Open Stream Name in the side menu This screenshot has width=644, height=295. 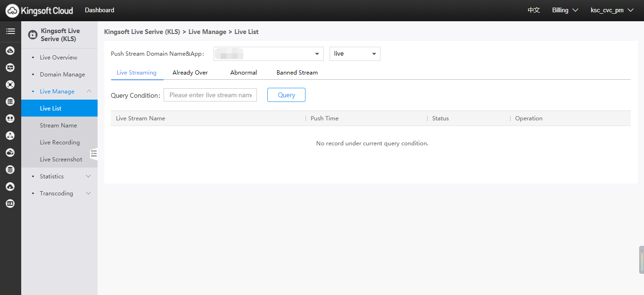pos(59,126)
